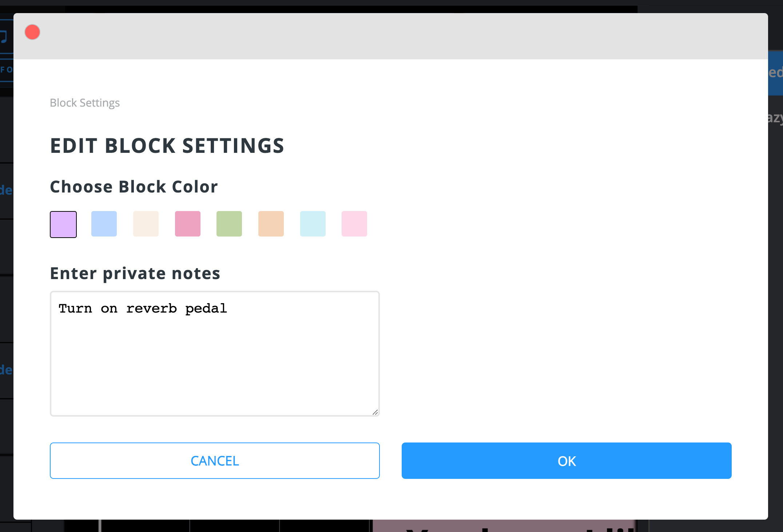This screenshot has height=532, width=783.
Task: Click the "Block Settings" breadcrumb label
Action: click(85, 103)
